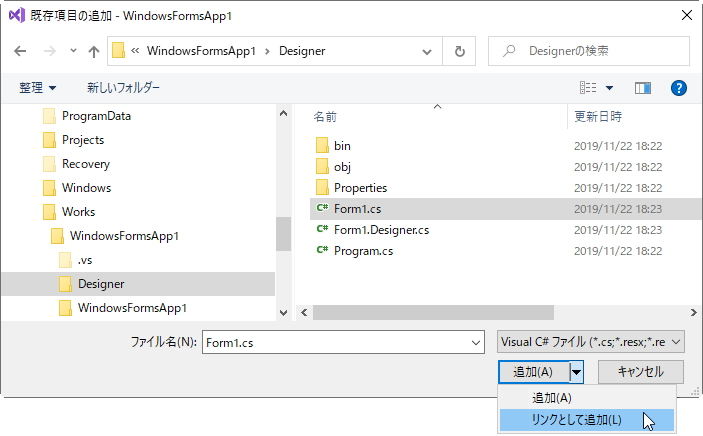The width and height of the screenshot is (703, 436).
Task: Open the file name combo box dropdown
Action: click(x=476, y=343)
